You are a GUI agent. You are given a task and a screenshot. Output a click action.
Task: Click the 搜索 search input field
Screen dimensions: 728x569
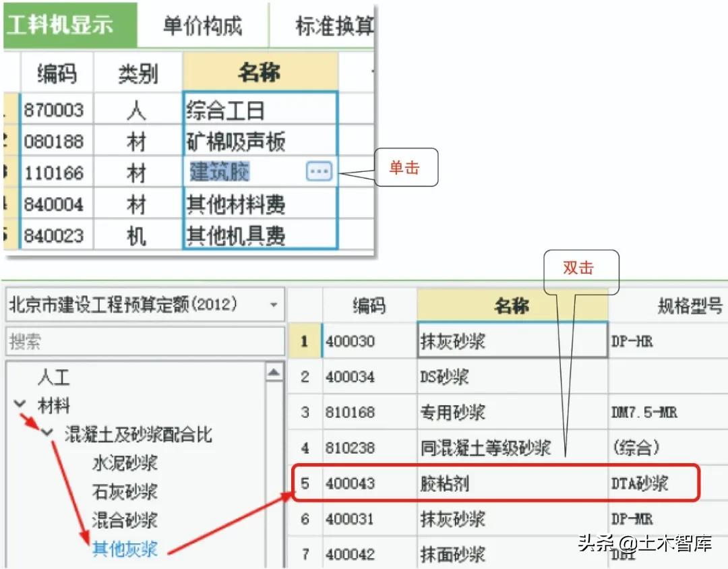[145, 340]
